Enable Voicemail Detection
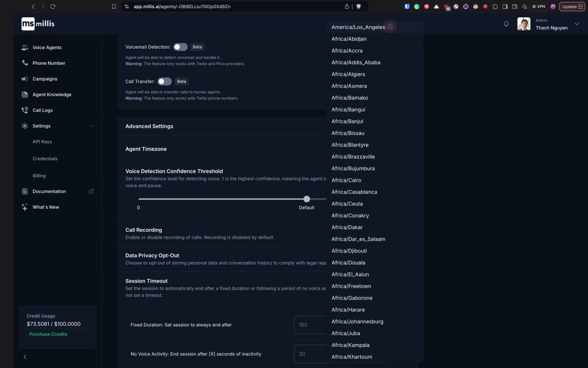 click(180, 47)
